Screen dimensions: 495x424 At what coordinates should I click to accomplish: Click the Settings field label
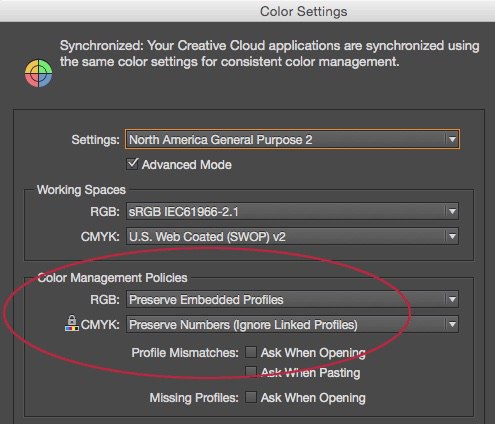point(95,140)
